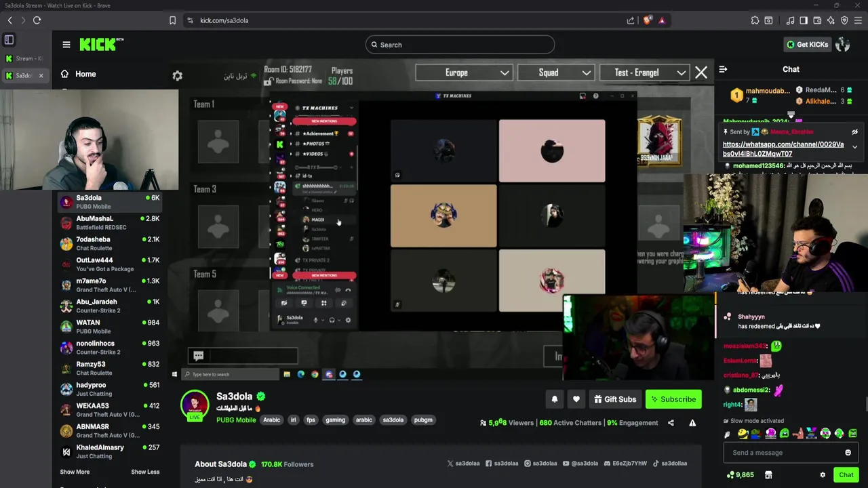
Task: Focus the Kick search box
Action: [460, 45]
